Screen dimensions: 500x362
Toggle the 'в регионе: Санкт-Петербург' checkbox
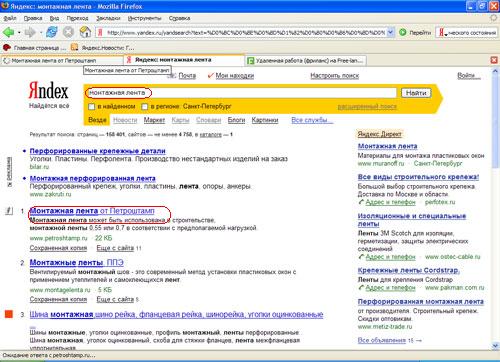(144, 107)
